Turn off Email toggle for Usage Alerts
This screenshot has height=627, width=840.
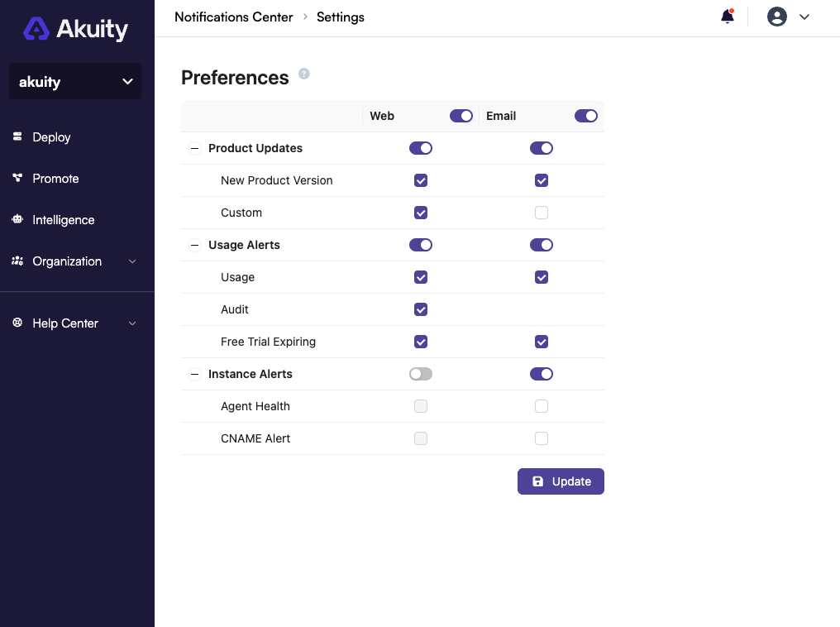(542, 245)
